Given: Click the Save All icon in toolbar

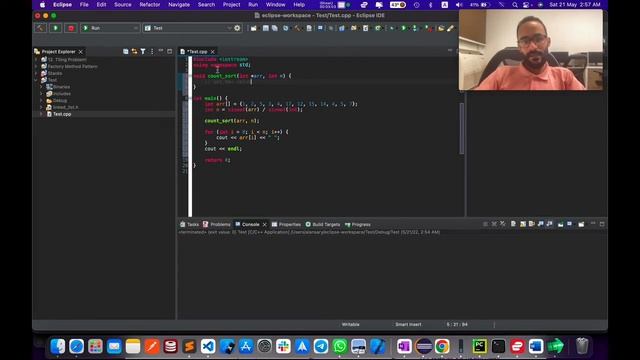Looking at the screenshot, I should coord(275,28).
